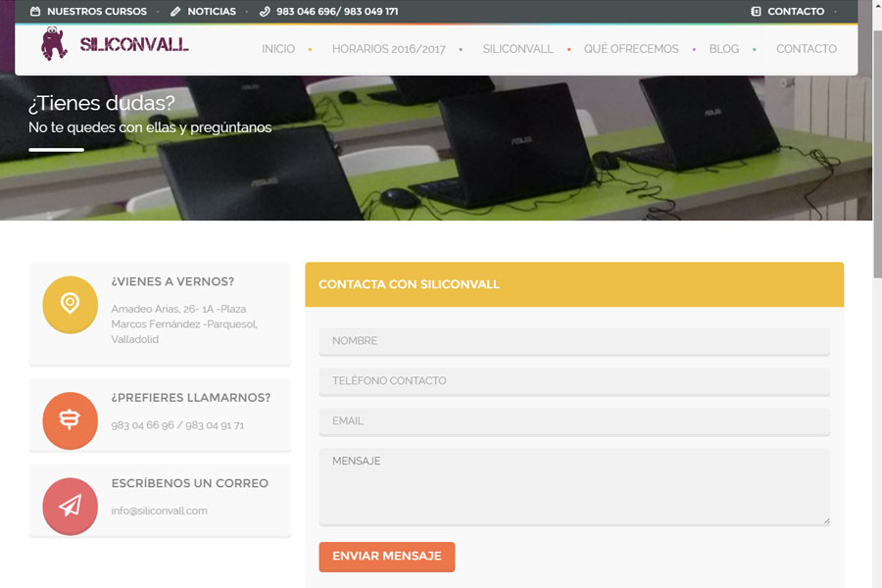Open the INICIO menu item
882x588 pixels.
point(277,48)
